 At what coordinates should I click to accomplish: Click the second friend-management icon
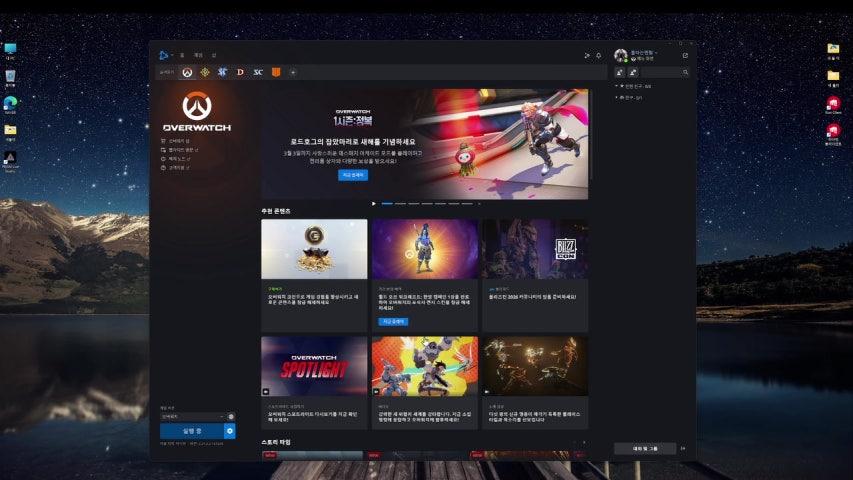[x=633, y=72]
